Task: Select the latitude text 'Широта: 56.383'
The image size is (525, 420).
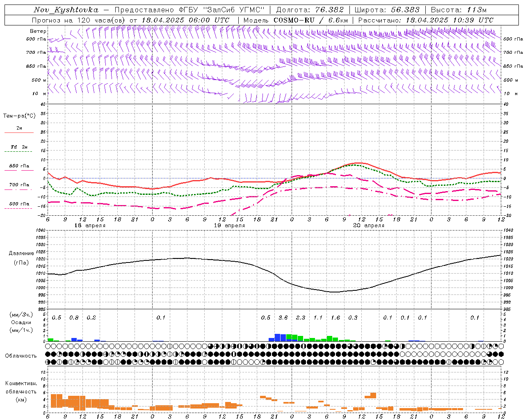Action: [x=387, y=10]
